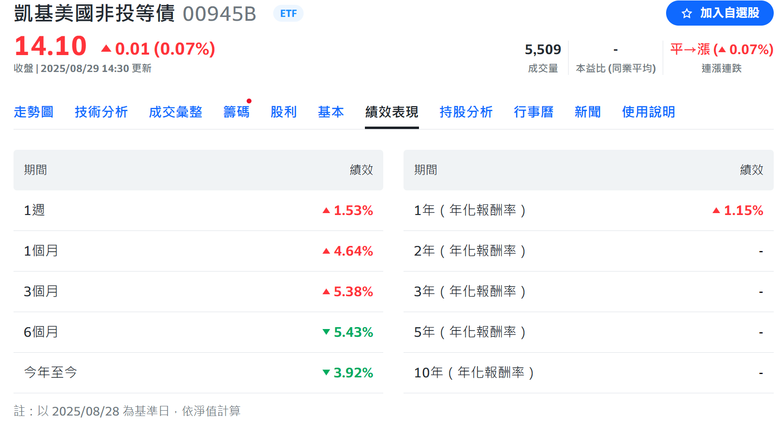Click the 平→漲 streak value
Viewport: 780px width, 431px height.
click(722, 49)
